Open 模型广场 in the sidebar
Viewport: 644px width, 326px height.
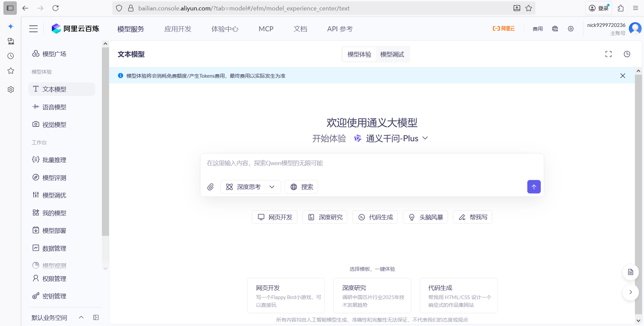pyautogui.click(x=62, y=54)
